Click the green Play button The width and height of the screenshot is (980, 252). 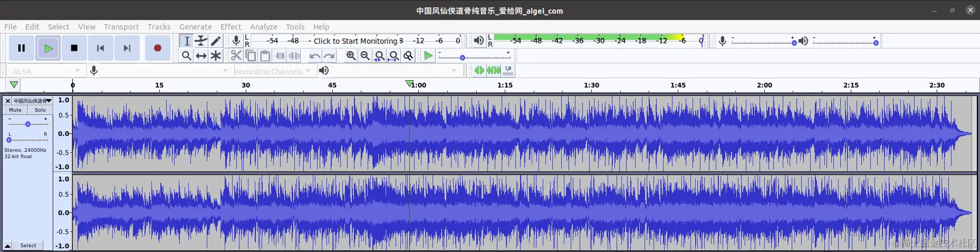[49, 48]
